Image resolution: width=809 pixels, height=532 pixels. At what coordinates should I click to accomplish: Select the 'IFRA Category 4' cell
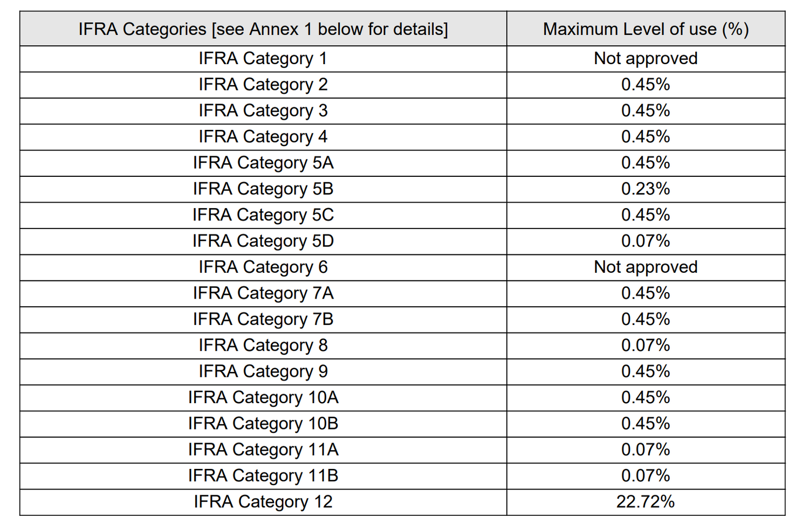(x=263, y=137)
